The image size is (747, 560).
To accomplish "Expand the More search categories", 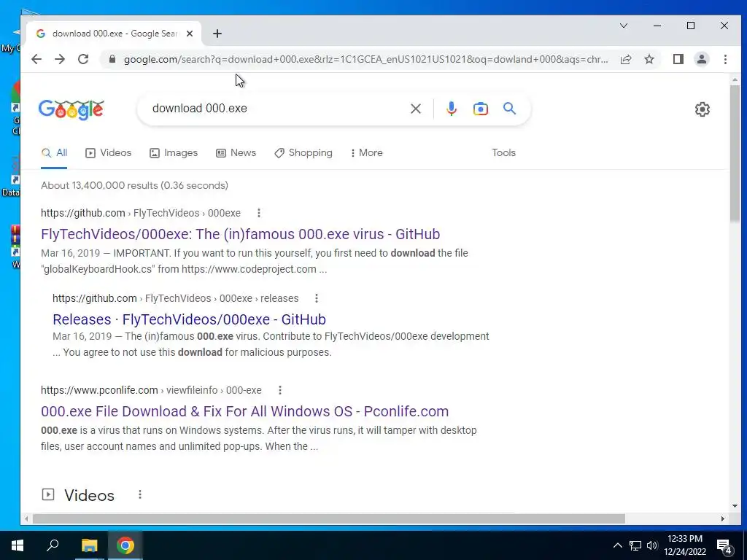I will (x=366, y=153).
